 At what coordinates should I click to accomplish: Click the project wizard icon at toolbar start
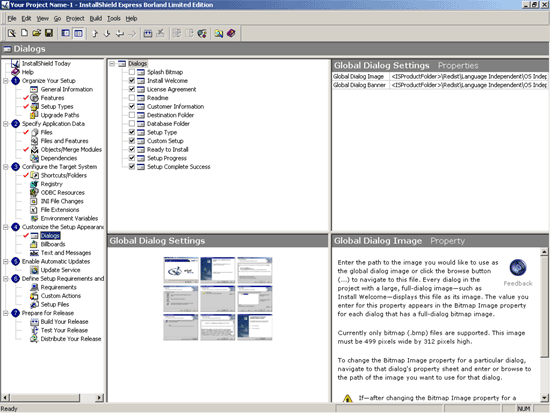coord(12,33)
